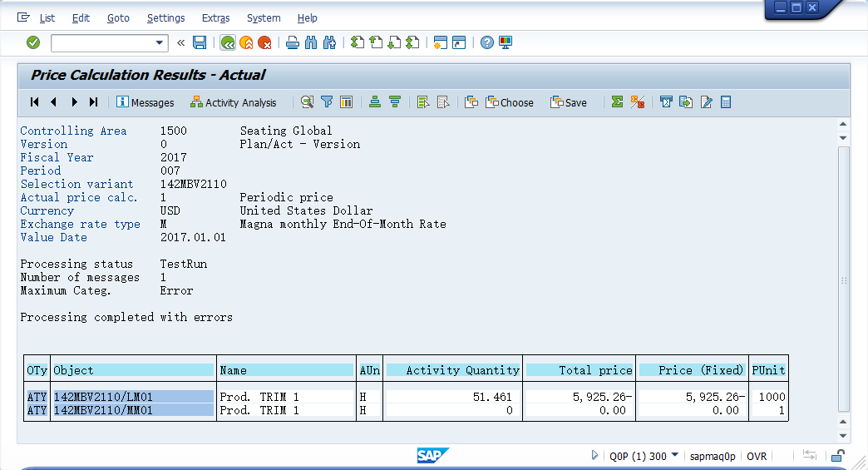Click the Sort Ascending icon
The width and height of the screenshot is (868, 470).
pos(375,101)
